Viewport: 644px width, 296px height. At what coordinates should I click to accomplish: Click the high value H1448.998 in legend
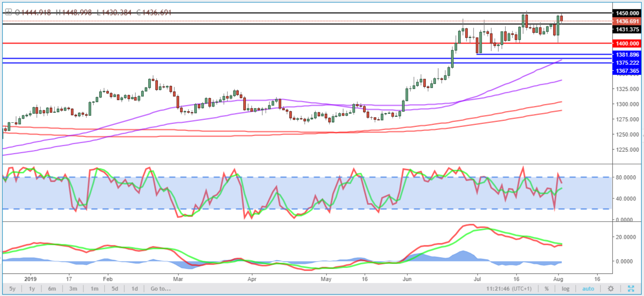pyautogui.click(x=73, y=13)
